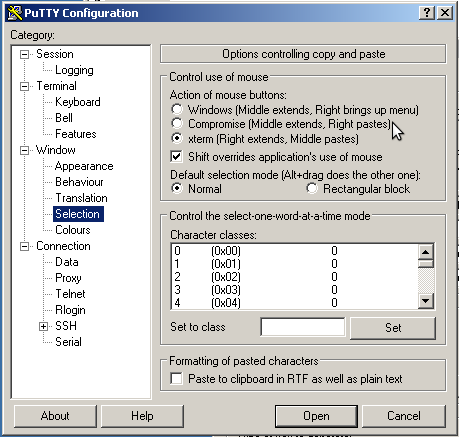Open the Terminal category
Viewport: 459px width, 437px height.
click(56, 86)
